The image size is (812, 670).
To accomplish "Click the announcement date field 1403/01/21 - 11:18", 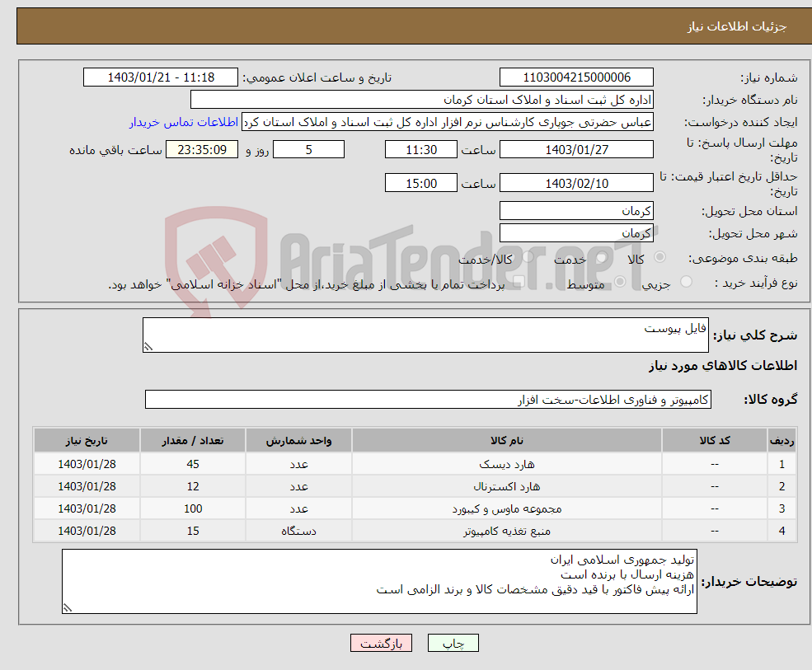I will tap(161, 77).
